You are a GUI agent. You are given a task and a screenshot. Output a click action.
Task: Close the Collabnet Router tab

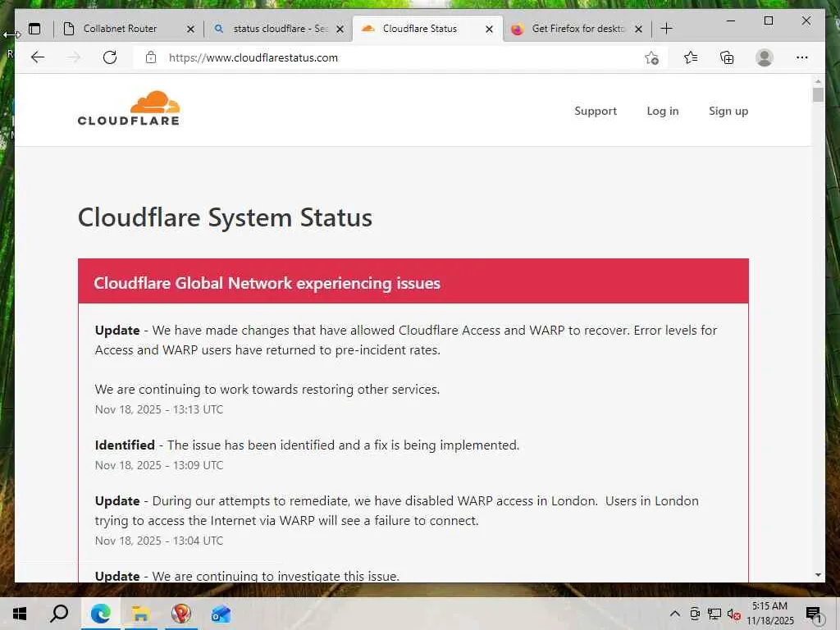point(190,29)
